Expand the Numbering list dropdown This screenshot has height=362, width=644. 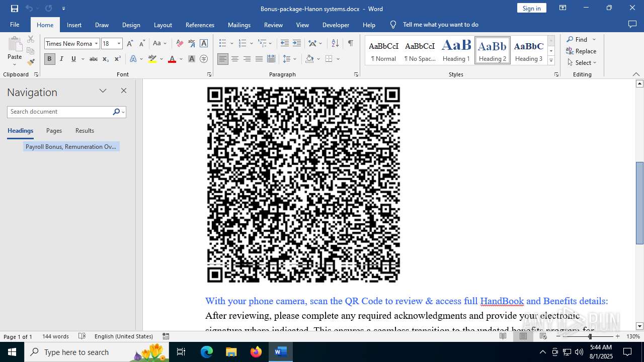pyautogui.click(x=251, y=44)
